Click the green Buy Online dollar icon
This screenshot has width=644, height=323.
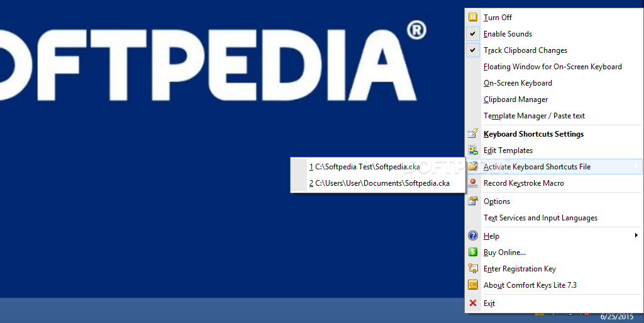tap(473, 252)
